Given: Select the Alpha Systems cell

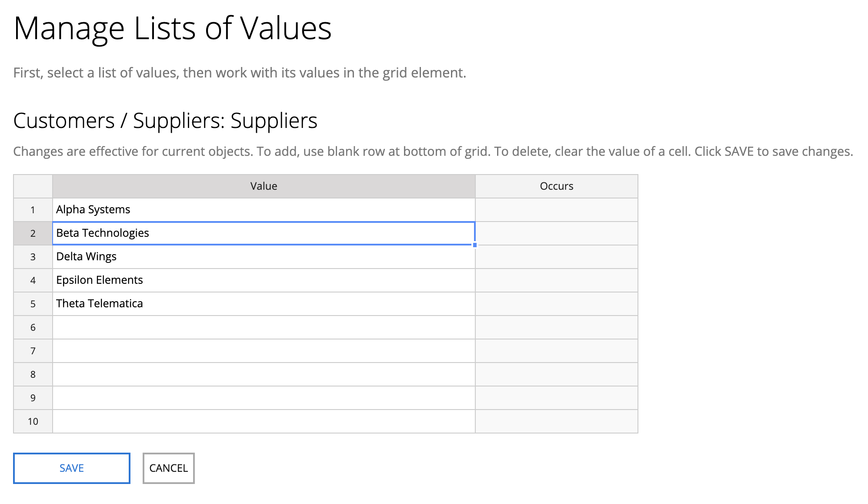Looking at the screenshot, I should (x=264, y=210).
